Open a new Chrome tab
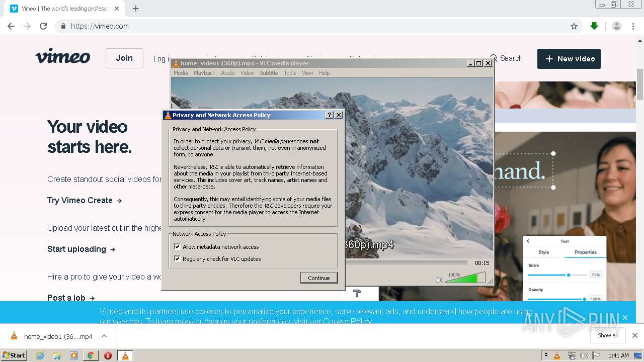Image resolution: width=644 pixels, height=362 pixels. 136,9
